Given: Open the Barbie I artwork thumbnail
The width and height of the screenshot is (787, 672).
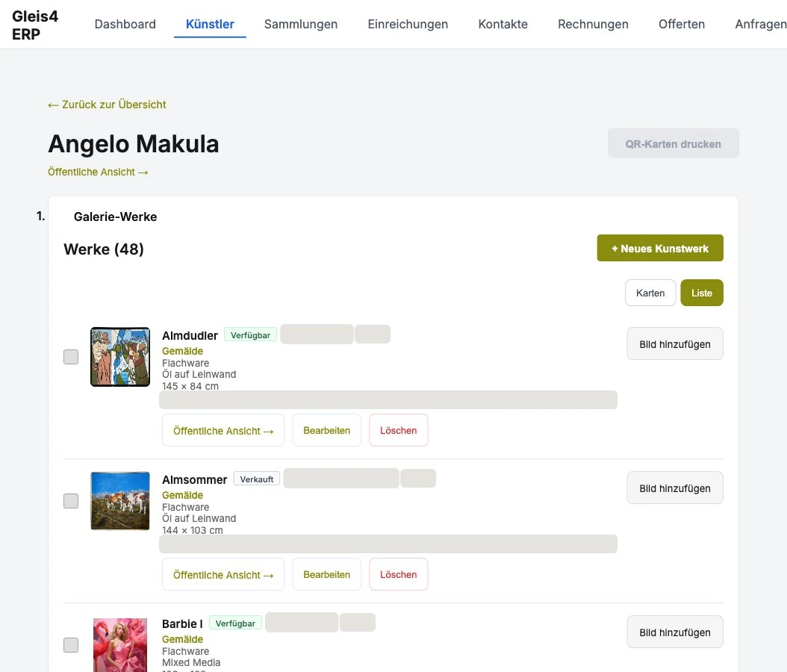Looking at the screenshot, I should tap(120, 645).
